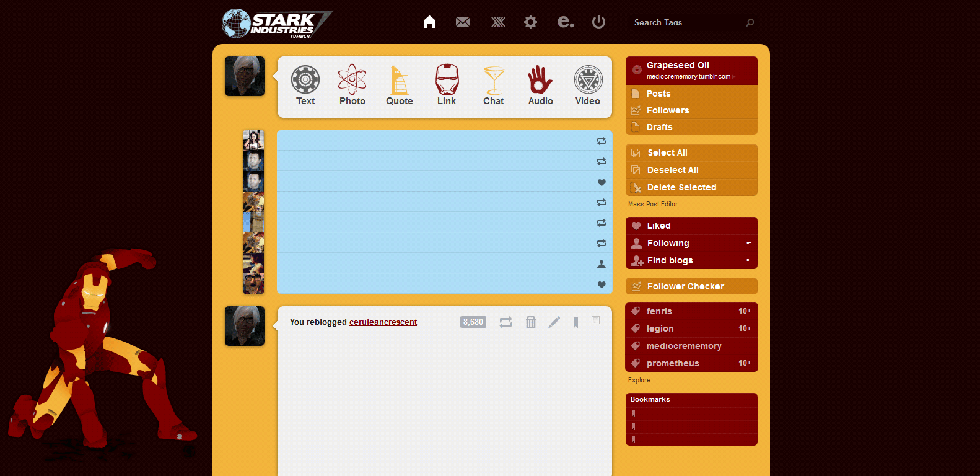Click Delete Selected
The image size is (980, 476).
pyautogui.click(x=691, y=187)
